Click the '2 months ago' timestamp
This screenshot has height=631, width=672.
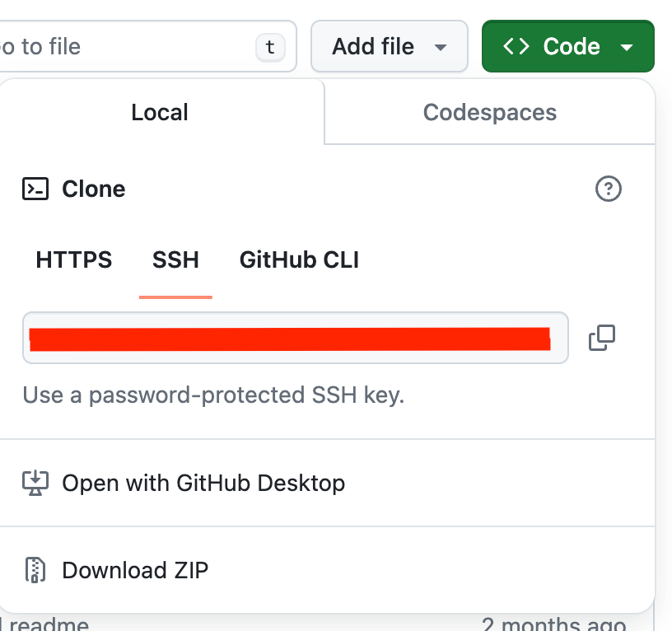553,624
